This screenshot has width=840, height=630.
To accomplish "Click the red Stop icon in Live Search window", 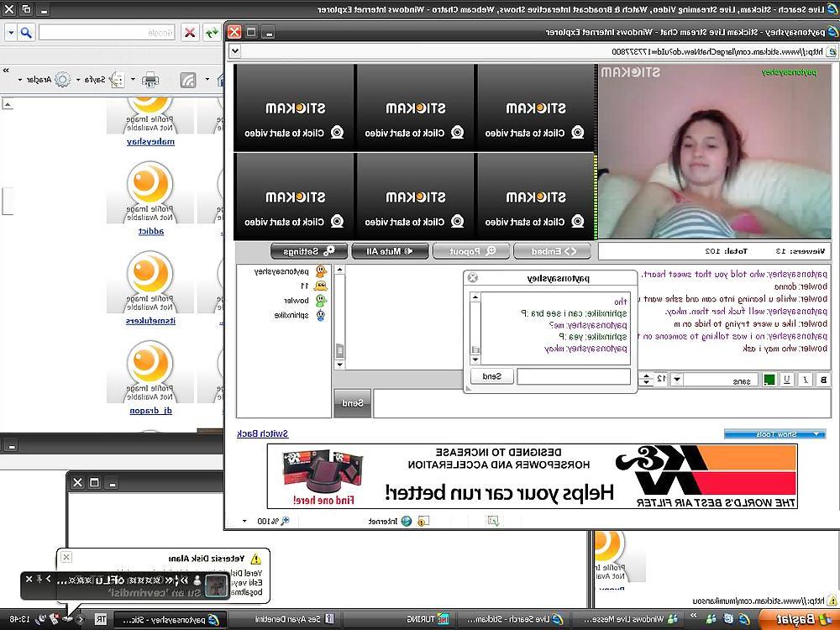I will tap(190, 33).
